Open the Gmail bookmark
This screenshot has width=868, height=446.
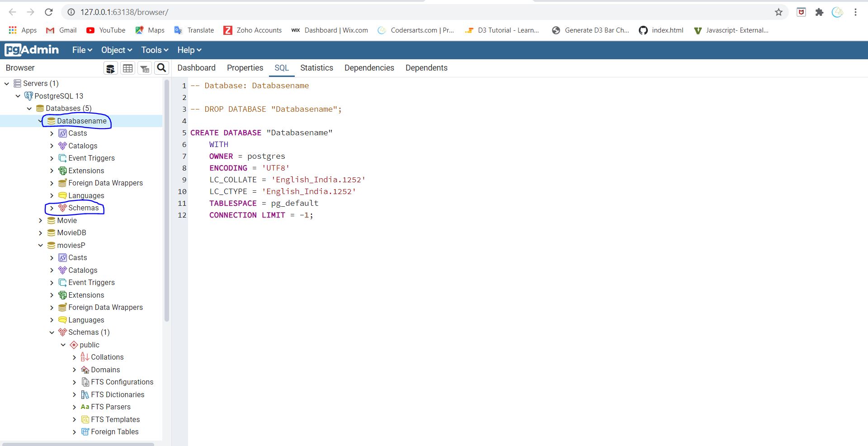click(x=61, y=30)
